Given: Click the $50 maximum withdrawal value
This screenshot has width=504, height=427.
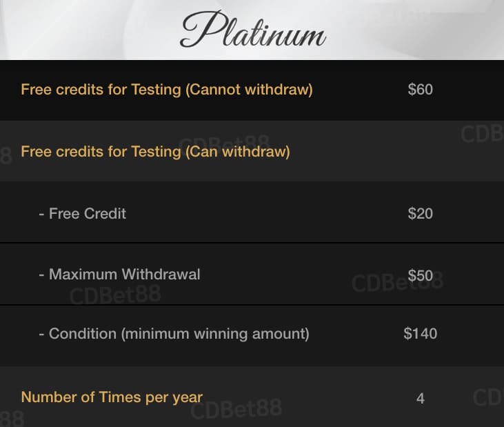Looking at the screenshot, I should click(x=420, y=275).
